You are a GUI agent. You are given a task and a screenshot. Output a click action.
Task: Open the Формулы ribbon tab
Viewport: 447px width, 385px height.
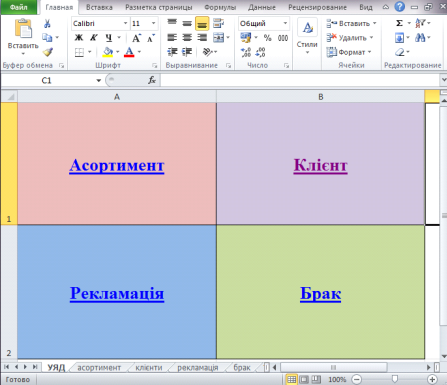click(220, 7)
